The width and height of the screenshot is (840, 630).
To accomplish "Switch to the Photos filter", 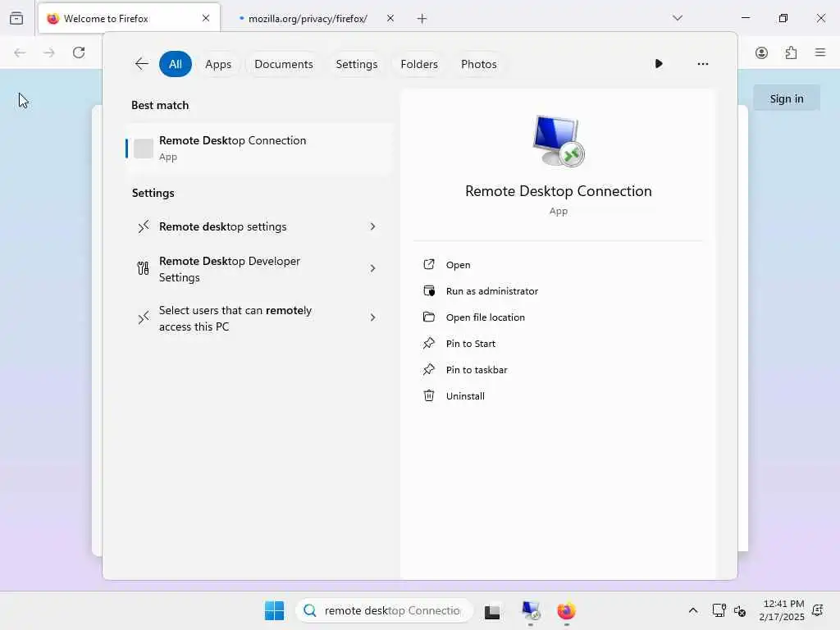I will point(478,64).
